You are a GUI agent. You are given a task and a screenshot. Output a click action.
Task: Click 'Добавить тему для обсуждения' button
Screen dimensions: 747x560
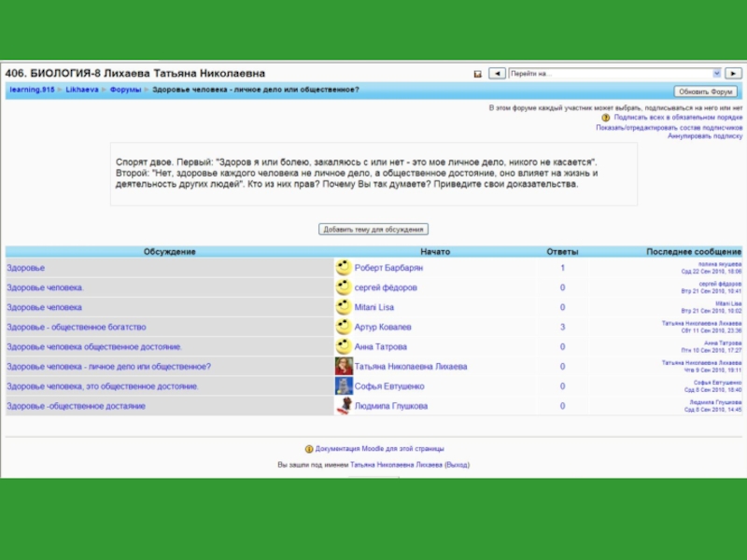pos(373,230)
